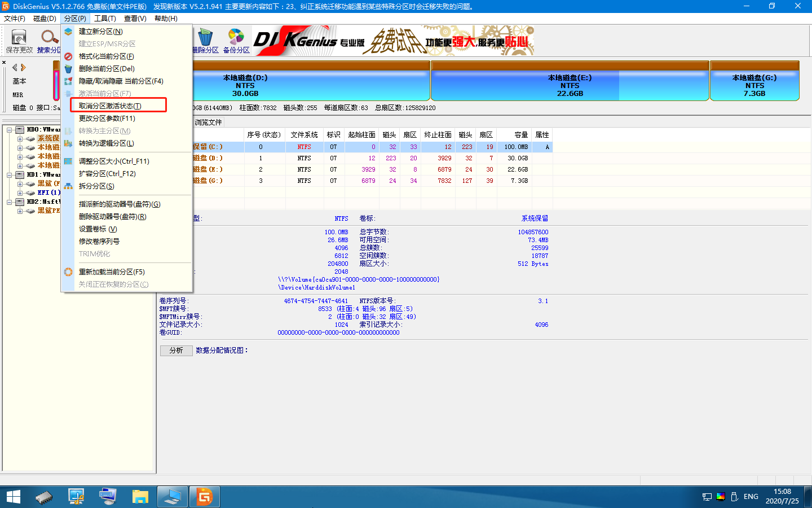812x508 pixels.
Task: Select the table row with capacity 100.0MB
Action: pyautogui.click(x=372, y=147)
